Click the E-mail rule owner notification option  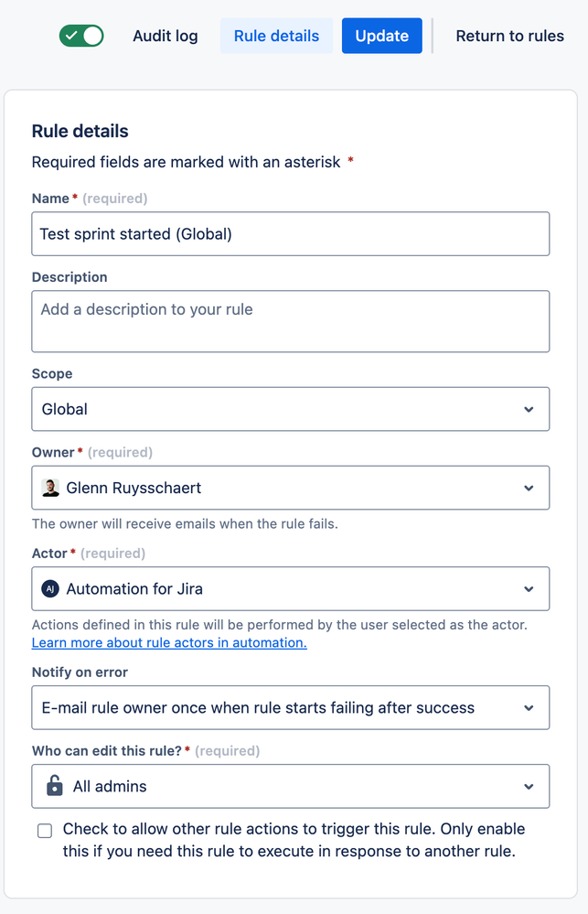[258, 708]
